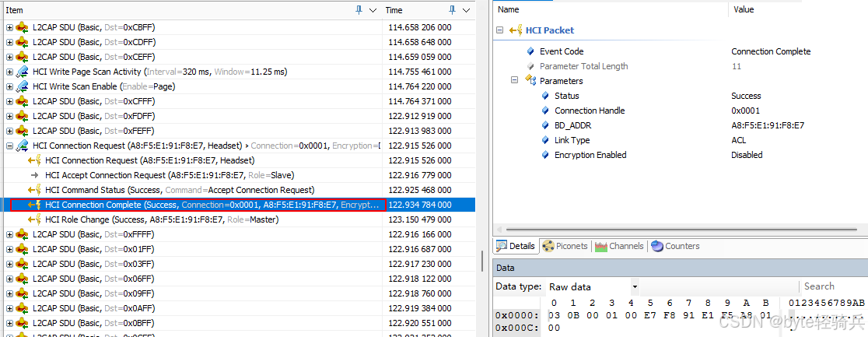Image resolution: width=868 pixels, height=337 pixels.
Task: Click the value 0x0001 of Connection Handle
Action: coord(745,111)
